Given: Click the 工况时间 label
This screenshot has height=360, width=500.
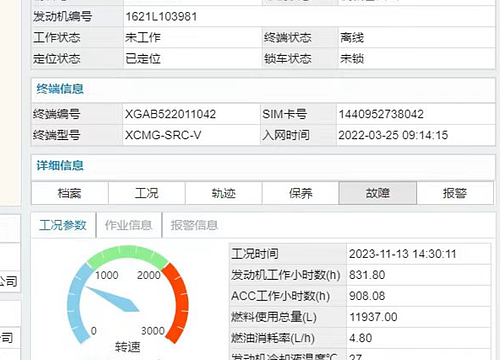Looking at the screenshot, I should (255, 254).
